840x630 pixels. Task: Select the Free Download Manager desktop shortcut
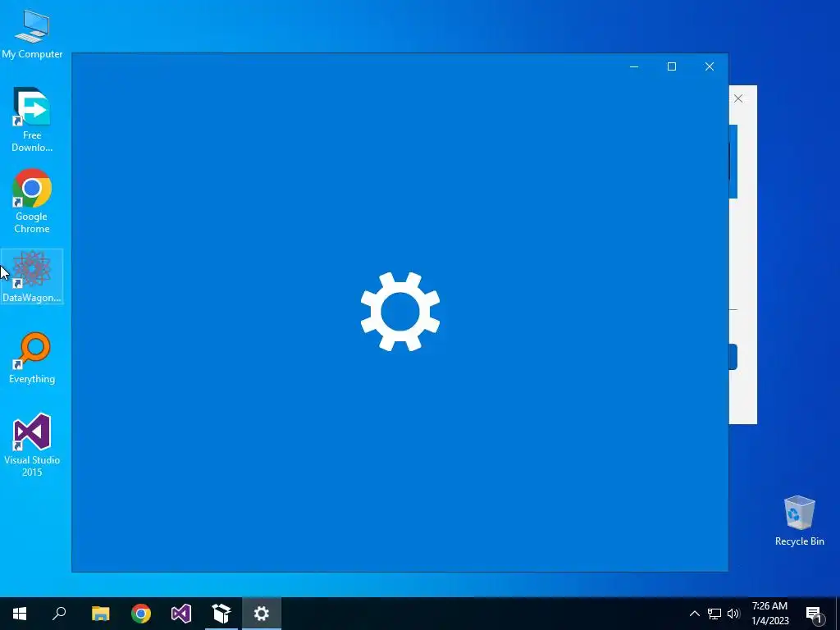pyautogui.click(x=32, y=120)
